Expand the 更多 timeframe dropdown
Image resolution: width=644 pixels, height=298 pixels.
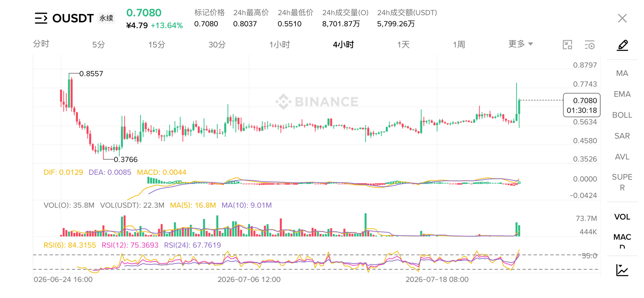tap(520, 44)
